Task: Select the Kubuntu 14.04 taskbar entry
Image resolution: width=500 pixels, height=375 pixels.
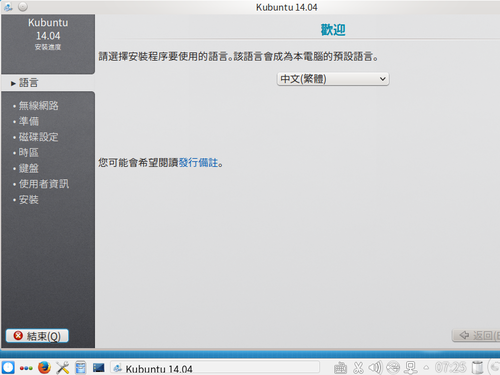Action: pyautogui.click(x=215, y=368)
